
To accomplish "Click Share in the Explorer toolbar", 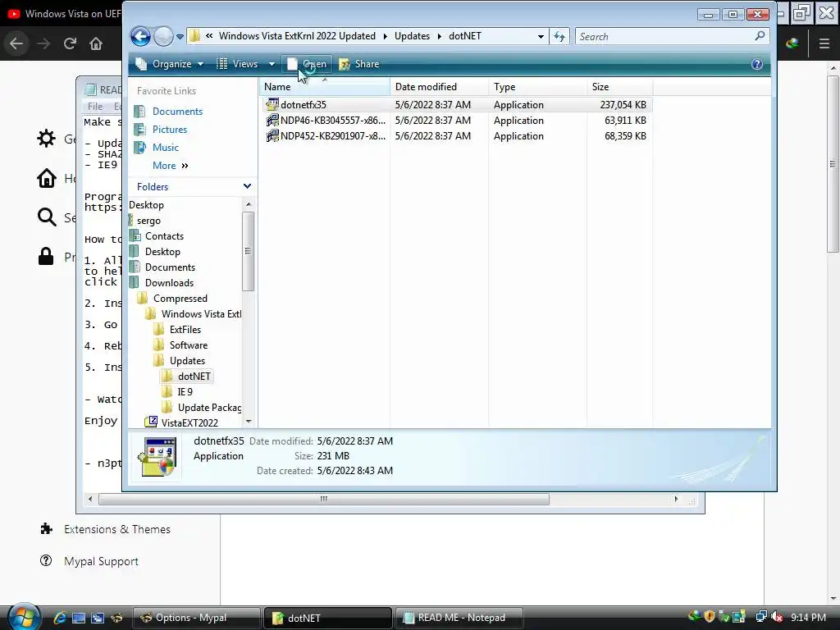I will tap(359, 64).
